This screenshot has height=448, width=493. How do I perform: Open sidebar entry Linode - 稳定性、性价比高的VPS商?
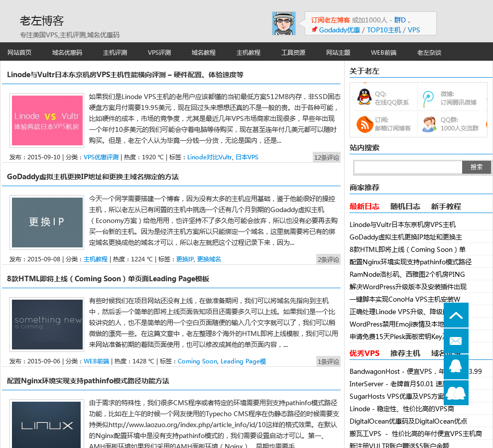point(402,409)
